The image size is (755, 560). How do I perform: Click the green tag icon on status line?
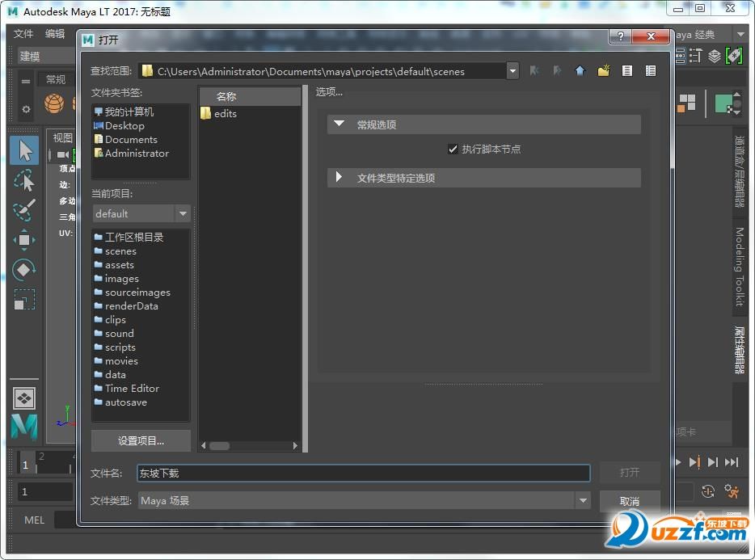(734, 57)
